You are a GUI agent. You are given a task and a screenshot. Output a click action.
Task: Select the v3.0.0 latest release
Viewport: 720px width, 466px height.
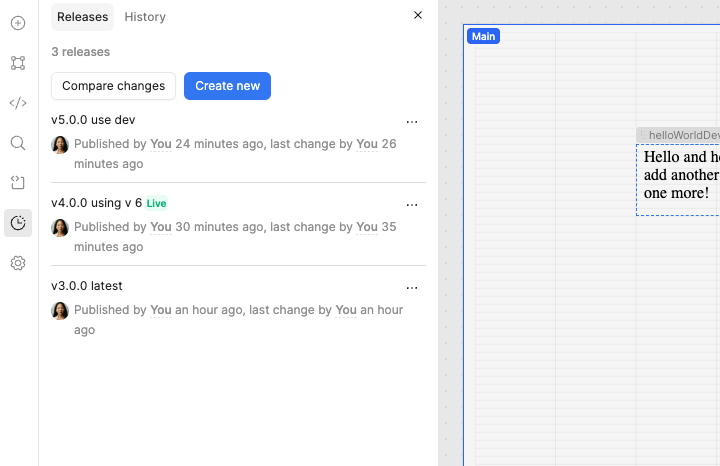point(87,286)
